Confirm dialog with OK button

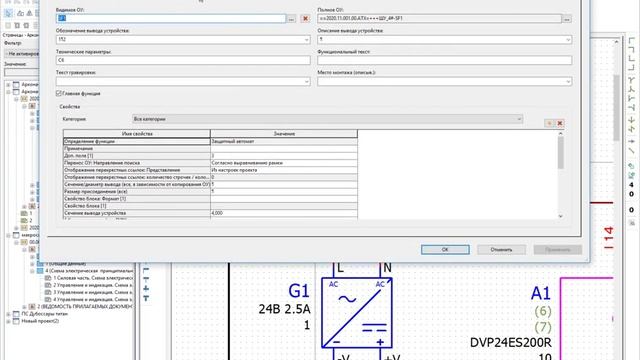pos(445,249)
